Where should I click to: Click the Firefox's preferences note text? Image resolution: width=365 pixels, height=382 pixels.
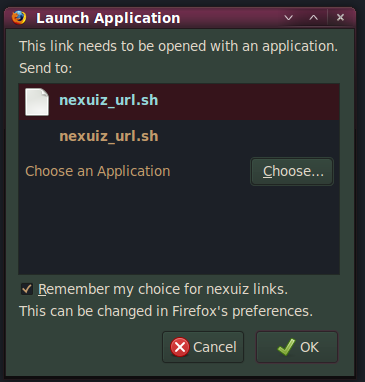pyautogui.click(x=166, y=311)
